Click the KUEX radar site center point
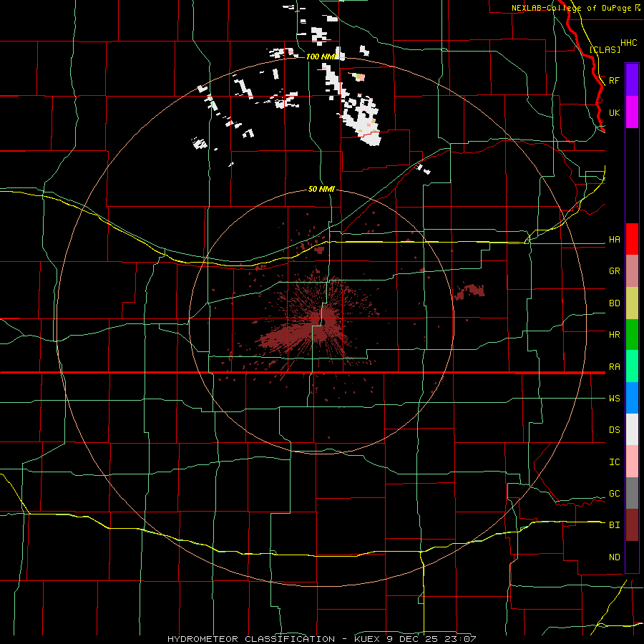This screenshot has width=644, height=644. [x=322, y=321]
